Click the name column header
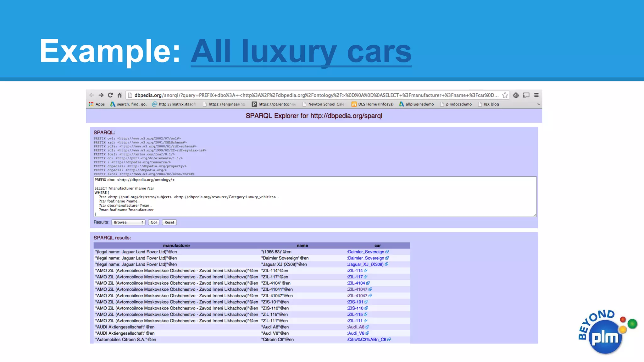Viewport: 644px width, 362px height. tap(302, 245)
